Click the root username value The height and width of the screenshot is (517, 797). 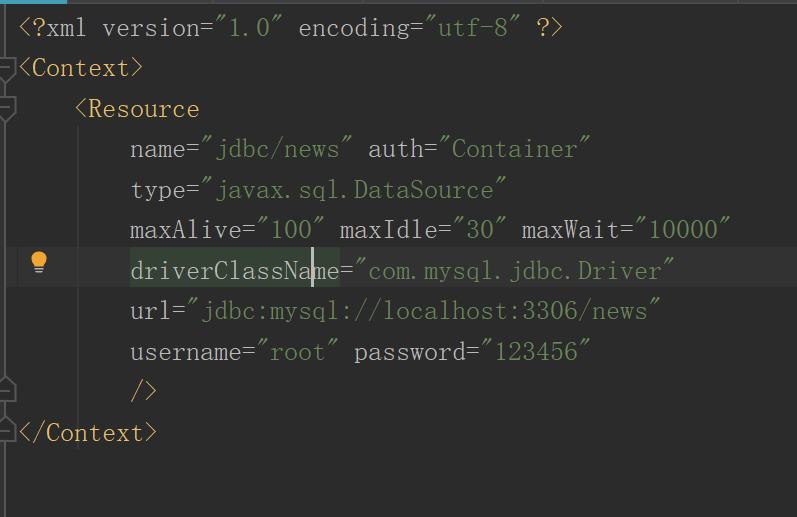point(297,352)
